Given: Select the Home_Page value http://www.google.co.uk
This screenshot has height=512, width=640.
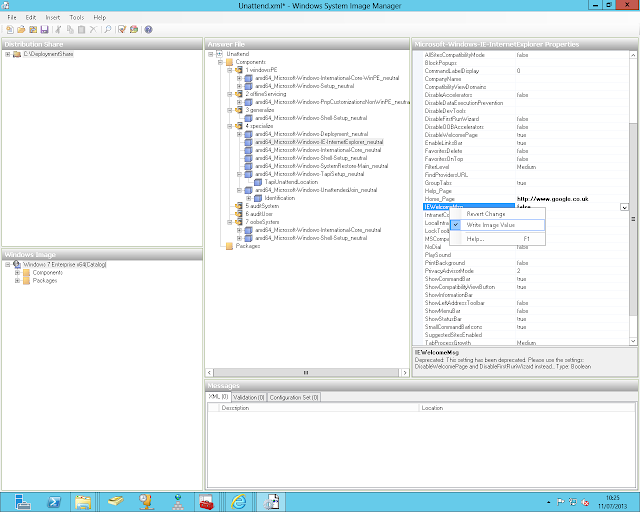Looking at the screenshot, I should 552,199.
